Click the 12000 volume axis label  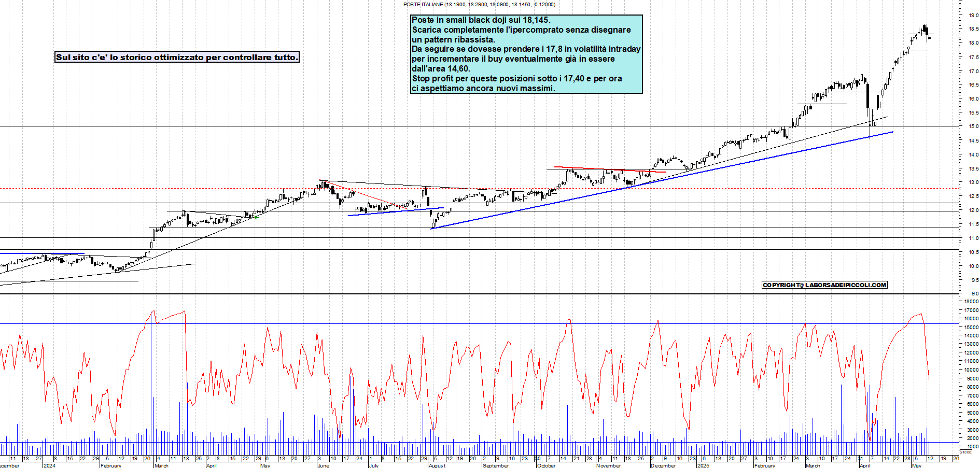coord(971,352)
